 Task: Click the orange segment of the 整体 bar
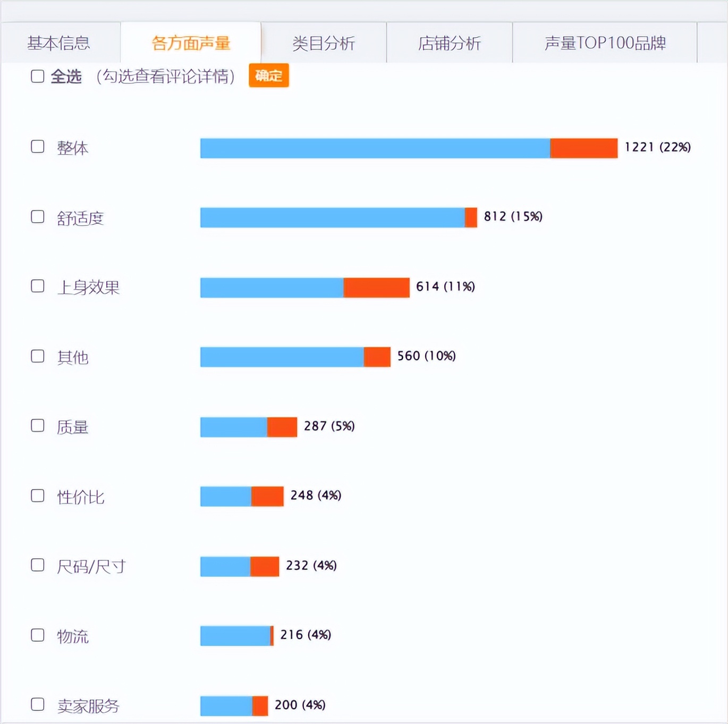point(583,148)
